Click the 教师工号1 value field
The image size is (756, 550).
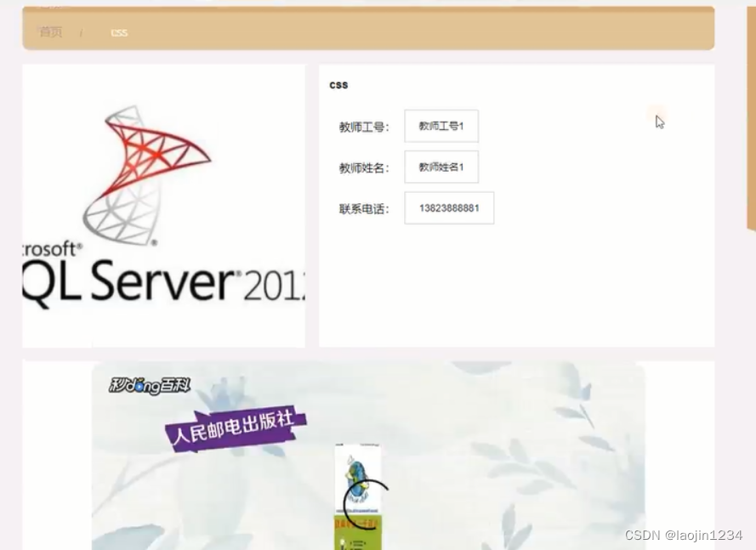441,126
